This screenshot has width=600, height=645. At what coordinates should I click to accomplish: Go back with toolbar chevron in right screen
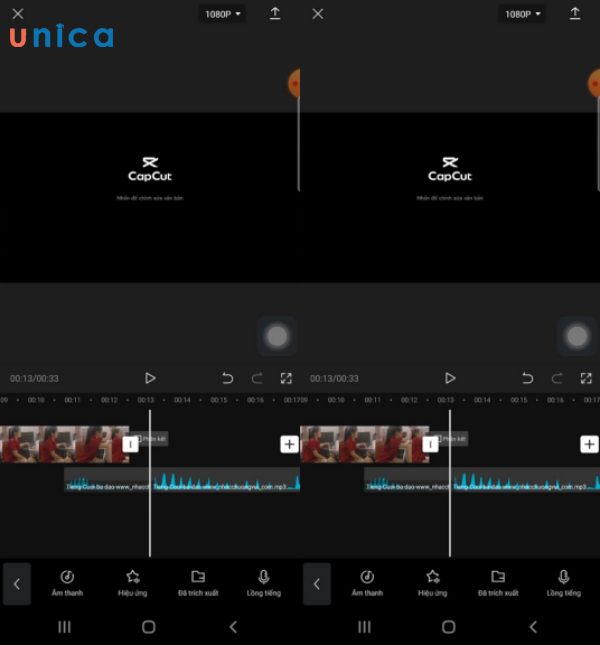click(317, 584)
